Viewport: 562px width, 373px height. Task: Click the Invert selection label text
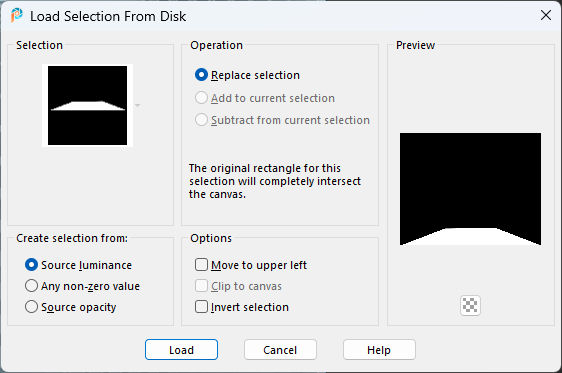pos(250,307)
